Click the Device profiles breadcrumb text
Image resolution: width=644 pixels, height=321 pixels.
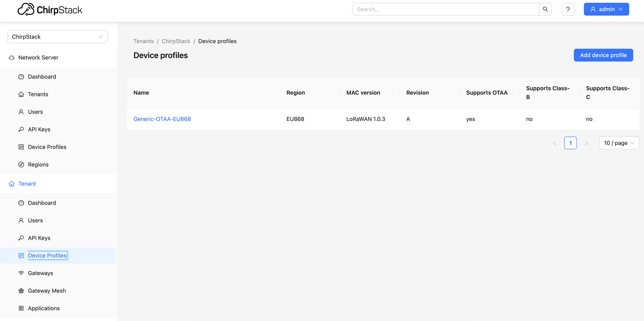tap(217, 41)
